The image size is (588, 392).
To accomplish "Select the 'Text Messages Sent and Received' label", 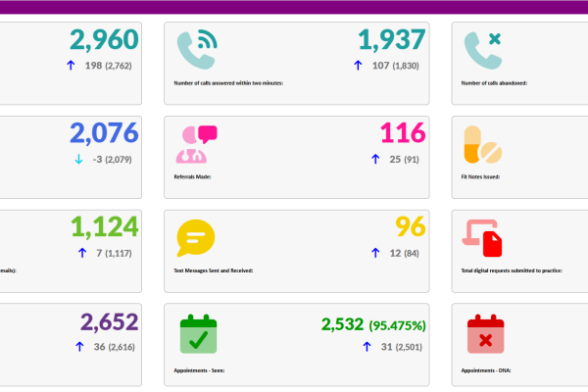I will tap(214, 270).
